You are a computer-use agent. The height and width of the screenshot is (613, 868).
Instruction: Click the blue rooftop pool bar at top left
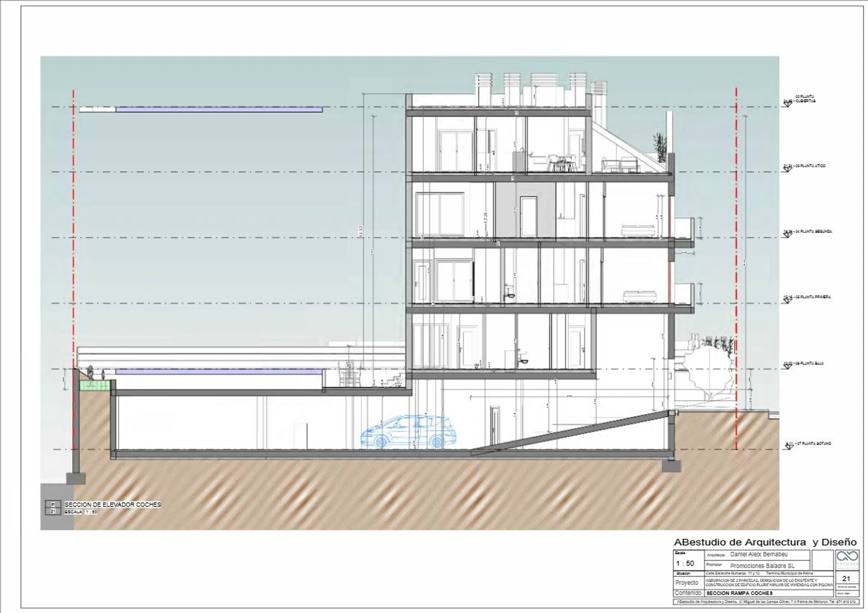tap(219, 110)
